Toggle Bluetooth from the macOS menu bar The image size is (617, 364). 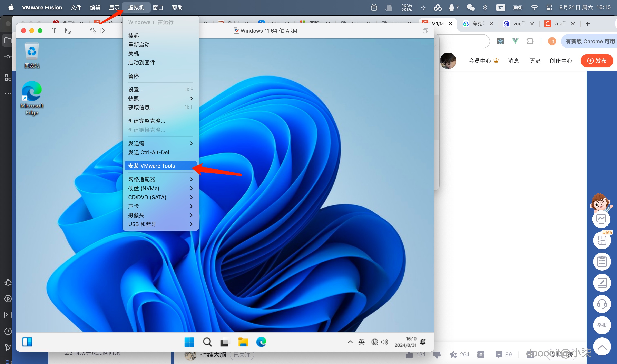point(485,7)
